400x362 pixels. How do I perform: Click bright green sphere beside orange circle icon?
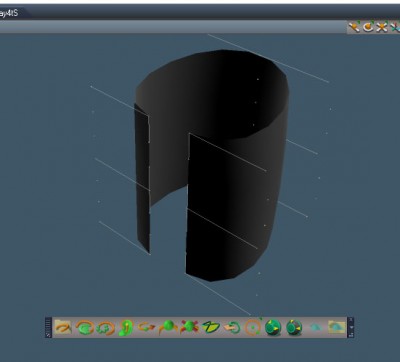coord(273,327)
